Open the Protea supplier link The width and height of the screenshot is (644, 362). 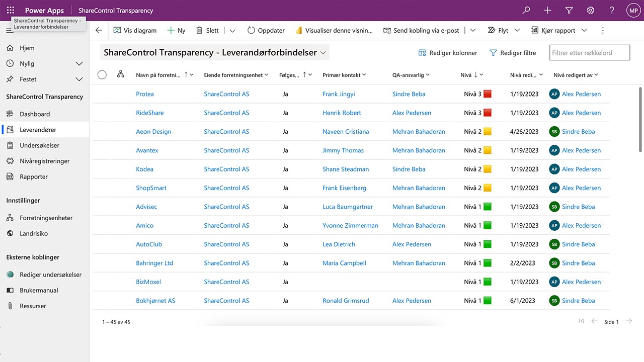[145, 94]
